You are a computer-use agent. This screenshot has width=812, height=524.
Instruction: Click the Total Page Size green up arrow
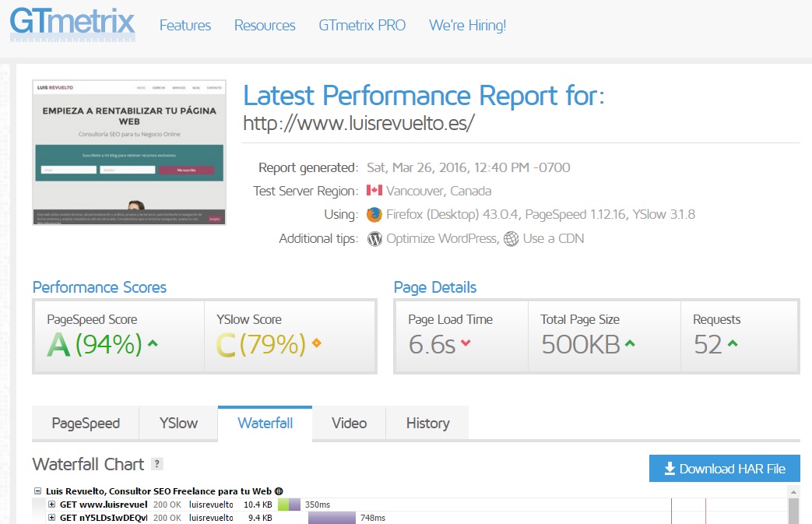[630, 343]
